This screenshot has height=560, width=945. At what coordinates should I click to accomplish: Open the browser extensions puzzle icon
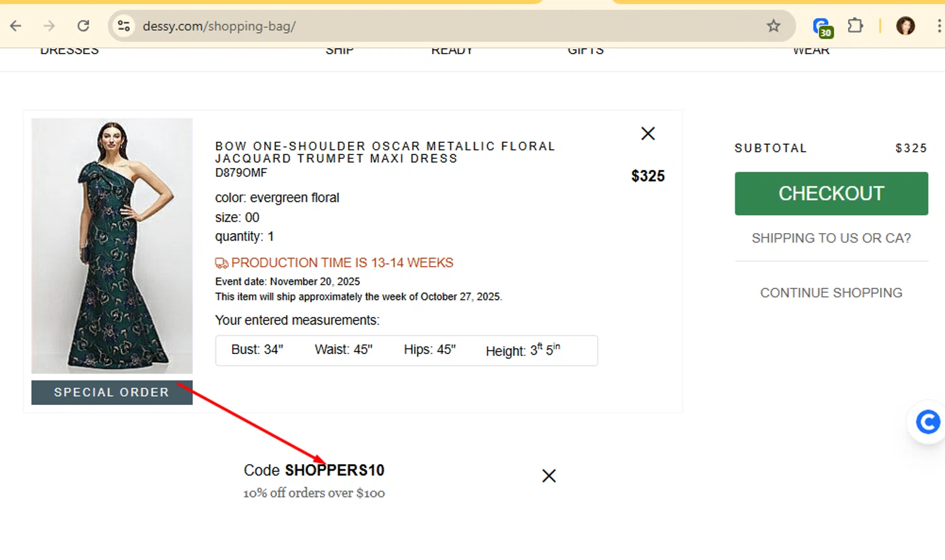pos(855,26)
